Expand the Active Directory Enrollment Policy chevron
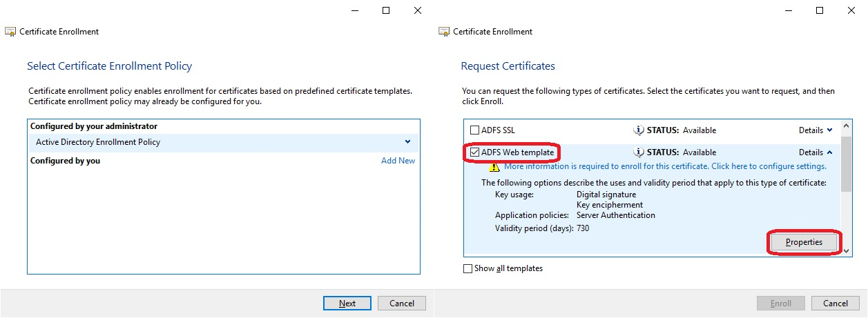Image resolution: width=868 pixels, height=318 pixels. click(408, 142)
